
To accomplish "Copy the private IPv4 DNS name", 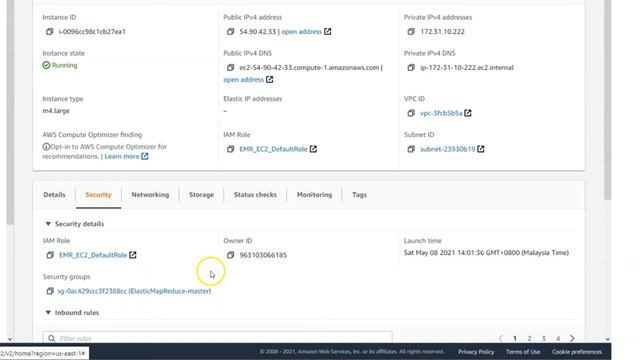I will [x=411, y=67].
